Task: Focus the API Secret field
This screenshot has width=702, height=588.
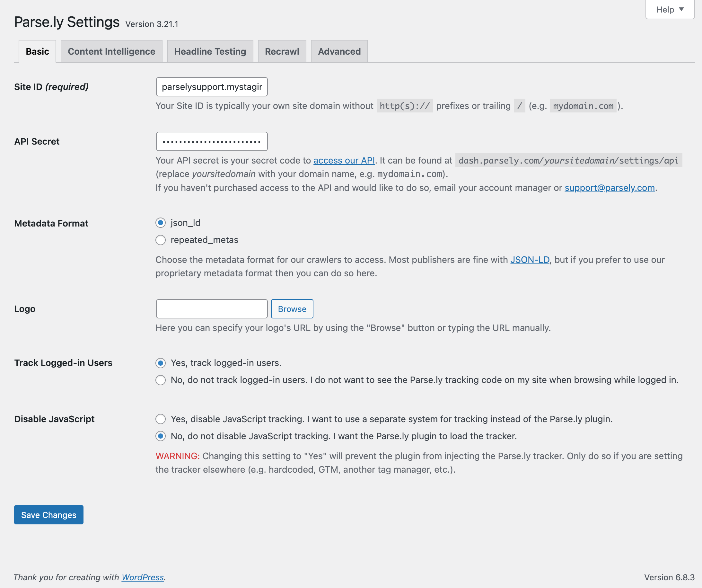Action: tap(212, 141)
